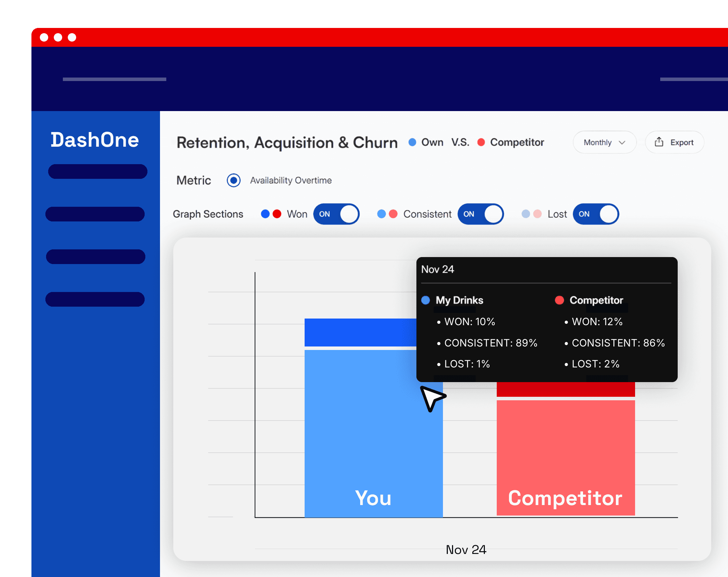Click the blue dot beside My Drinks
The image size is (728, 577).
(x=425, y=300)
